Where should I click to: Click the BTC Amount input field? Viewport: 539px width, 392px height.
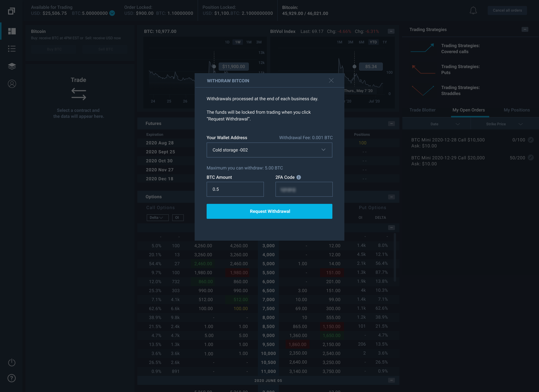pyautogui.click(x=235, y=189)
